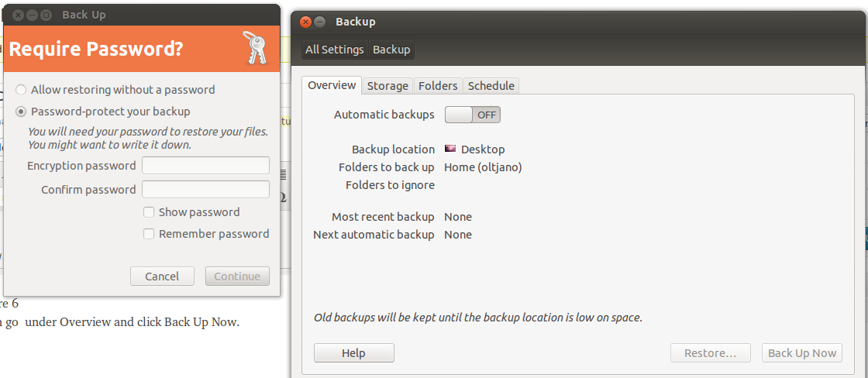This screenshot has height=378, width=868.
Task: Open Help for Backup
Action: pos(353,353)
